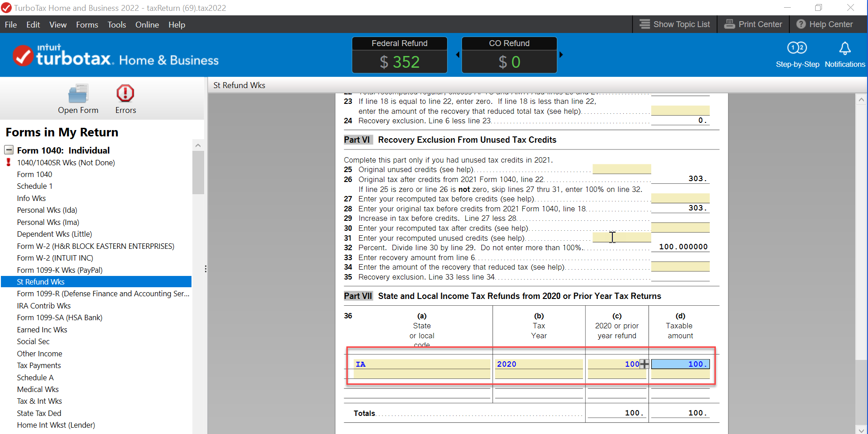This screenshot has width=868, height=434.
Task: Open the Help Center
Action: click(x=824, y=24)
